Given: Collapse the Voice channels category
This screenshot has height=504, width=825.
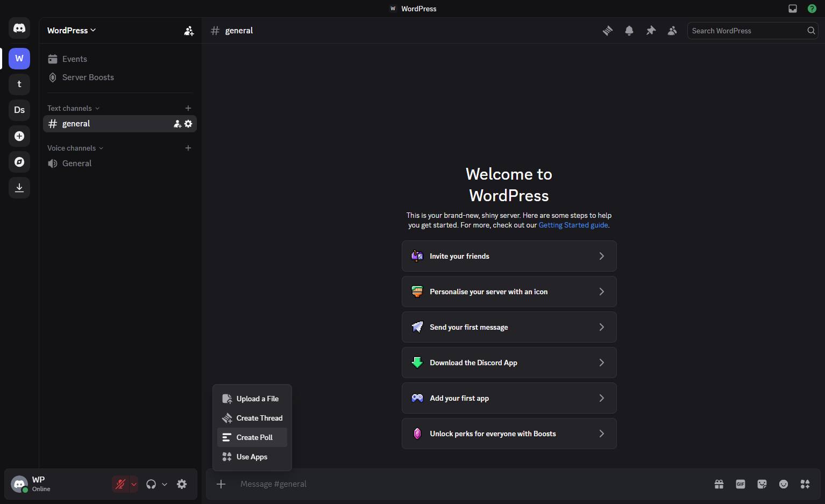Looking at the screenshot, I should click(75, 148).
